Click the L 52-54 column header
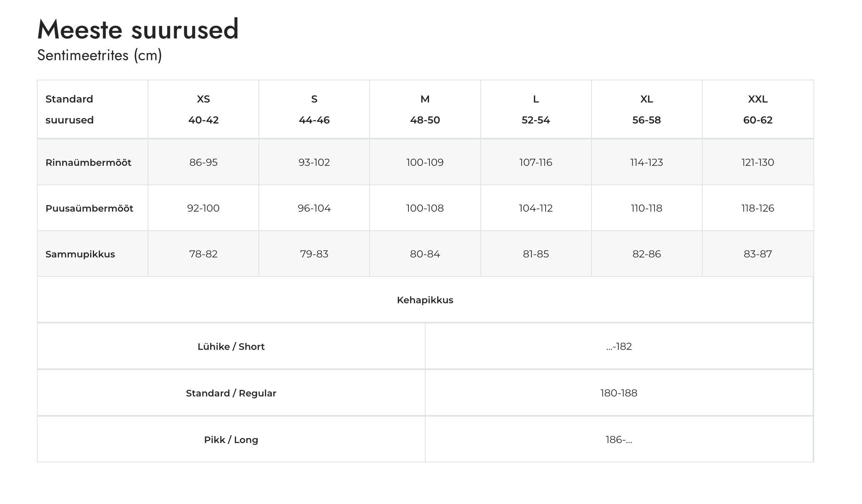Viewport: 862px width, 504px height. point(536,109)
